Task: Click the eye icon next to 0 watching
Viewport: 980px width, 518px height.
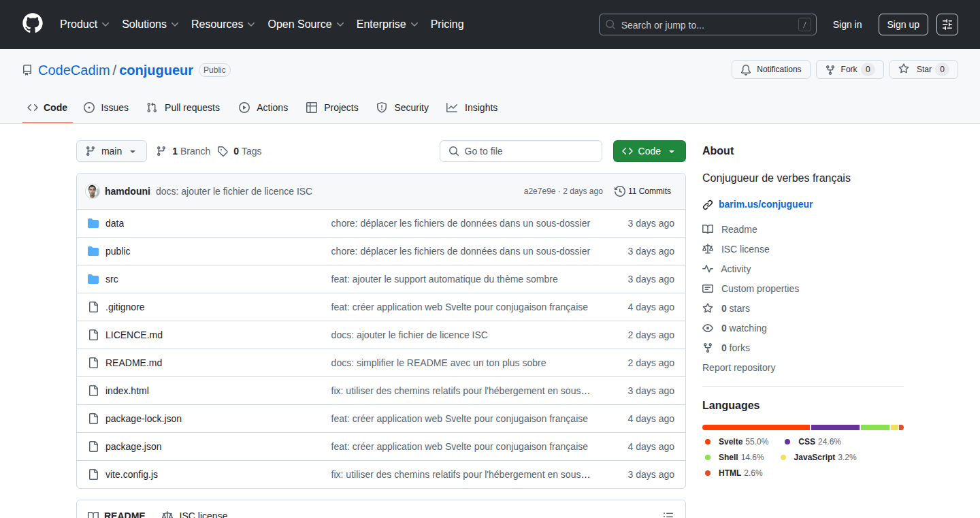Action: point(708,328)
